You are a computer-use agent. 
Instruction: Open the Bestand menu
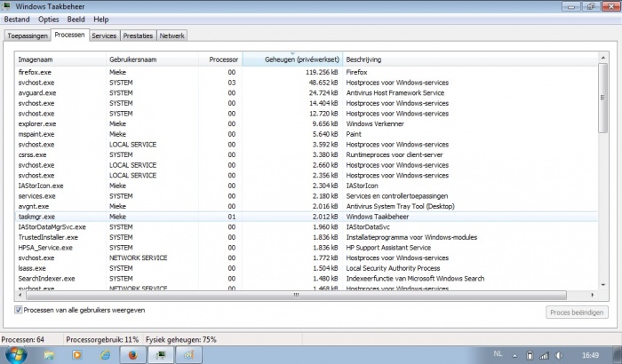point(17,20)
